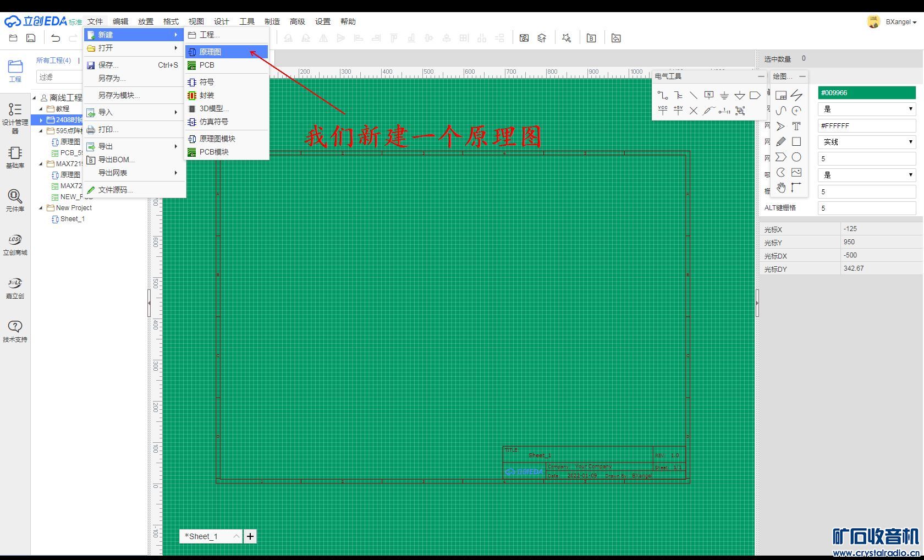The image size is (924, 560).
Task: Select PCB in the 新建 submenu
Action: (227, 65)
